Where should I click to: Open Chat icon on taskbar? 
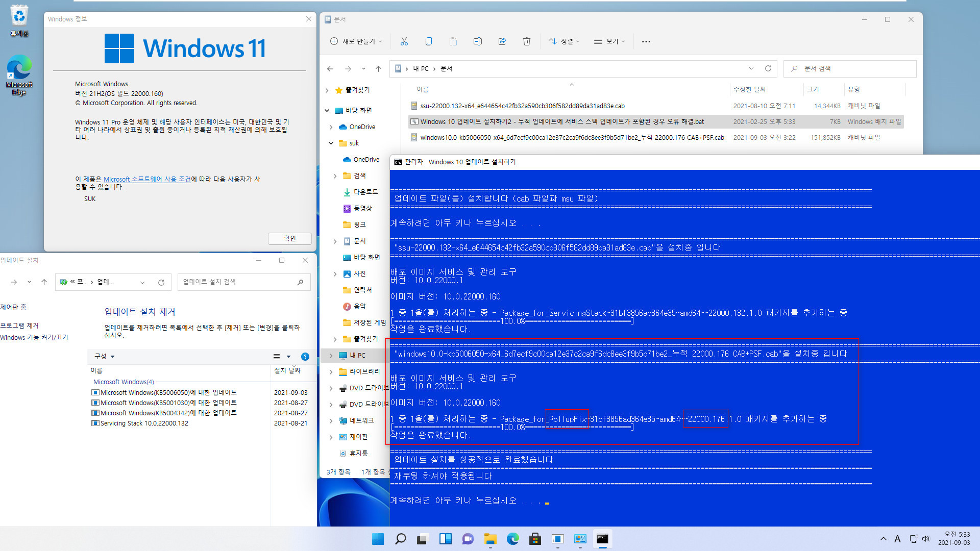tap(468, 539)
